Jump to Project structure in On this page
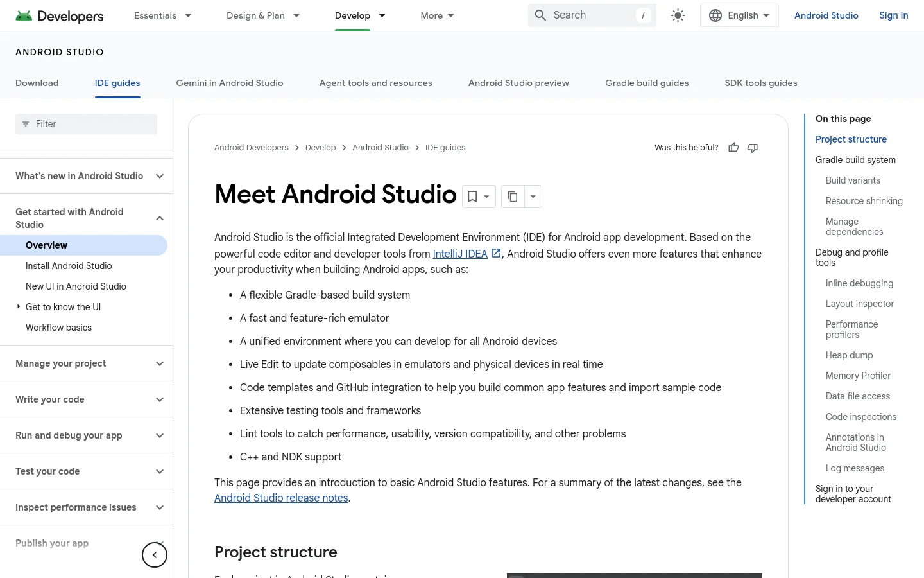This screenshot has height=578, width=924. pyautogui.click(x=851, y=139)
